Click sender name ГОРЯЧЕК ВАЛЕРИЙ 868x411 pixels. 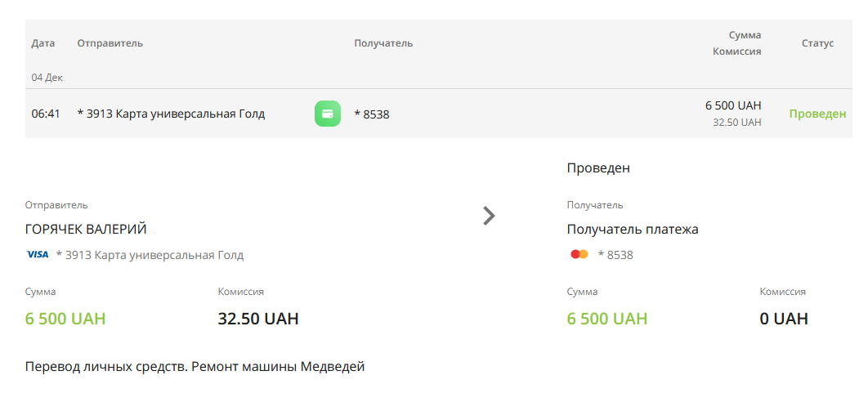point(86,229)
